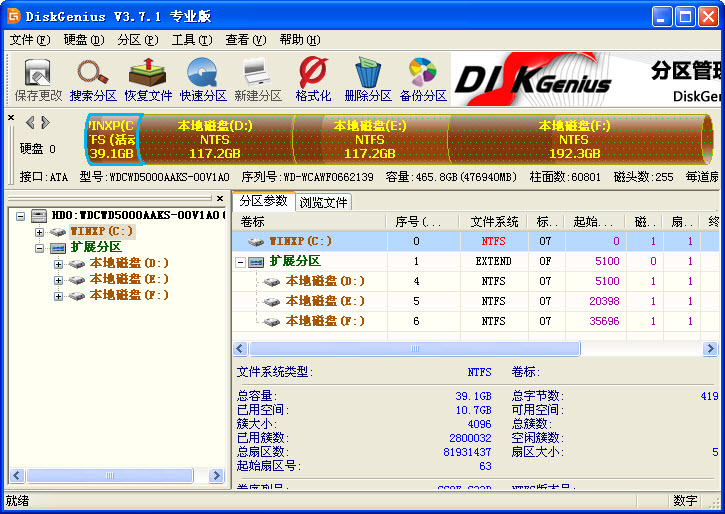Select the 本地磁盘(F:) bar in disk map
This screenshot has height=514, width=725.
point(574,139)
